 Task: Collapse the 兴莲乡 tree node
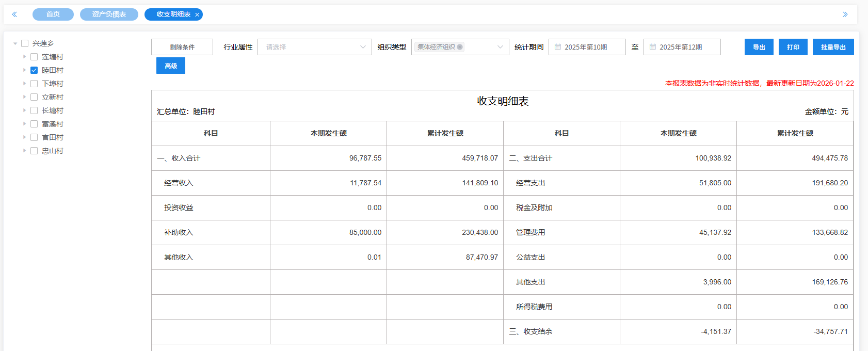[x=15, y=44]
